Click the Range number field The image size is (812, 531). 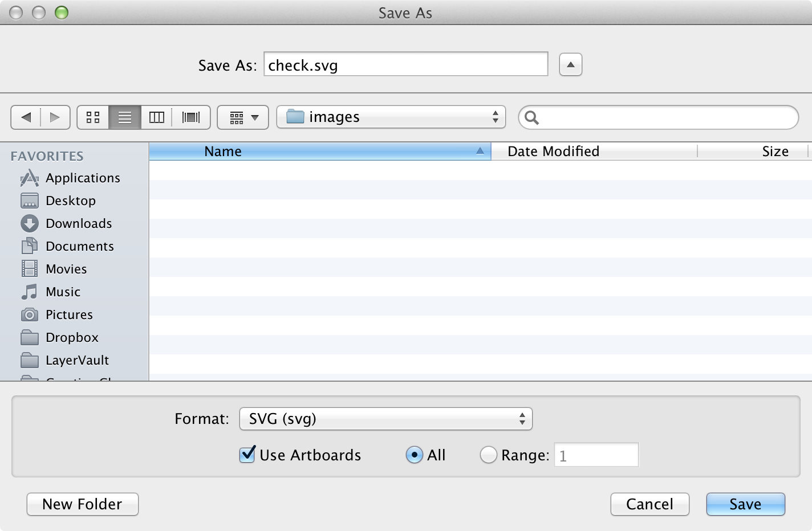596,455
